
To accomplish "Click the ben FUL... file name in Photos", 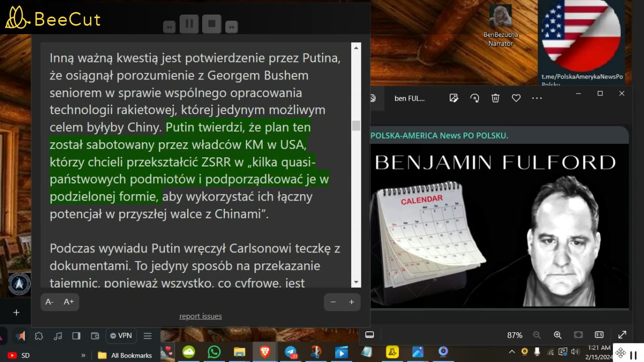I will pyautogui.click(x=410, y=99).
